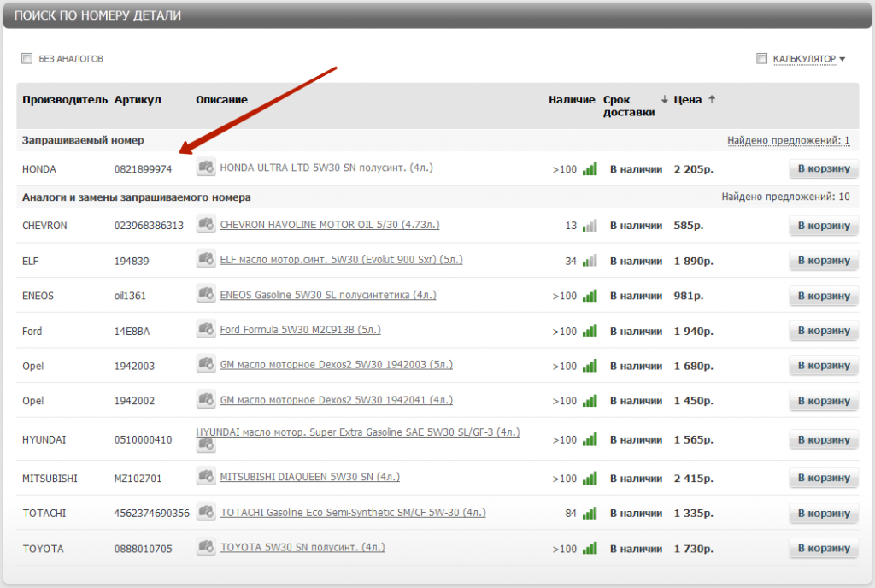Open photo icon for TOYOTA 5W30 row
Image resolution: width=875 pixels, height=588 pixels.
point(207,547)
